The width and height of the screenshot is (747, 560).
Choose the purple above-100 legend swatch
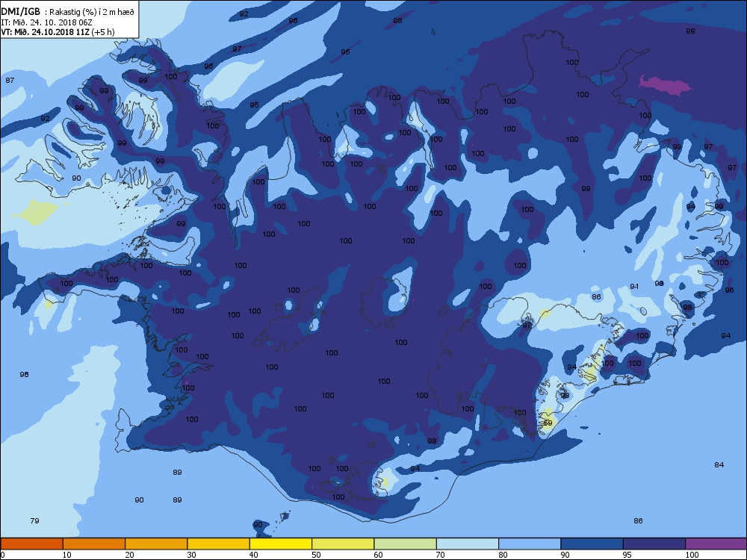click(x=716, y=544)
